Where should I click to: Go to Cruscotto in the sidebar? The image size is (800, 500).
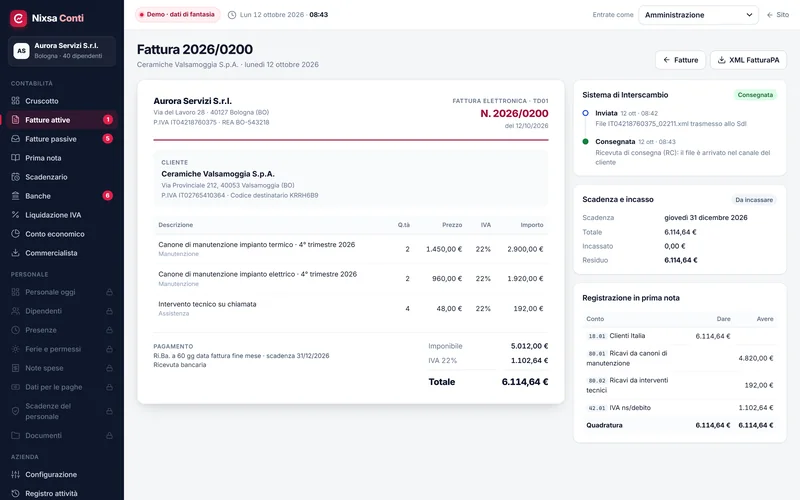click(x=62, y=101)
